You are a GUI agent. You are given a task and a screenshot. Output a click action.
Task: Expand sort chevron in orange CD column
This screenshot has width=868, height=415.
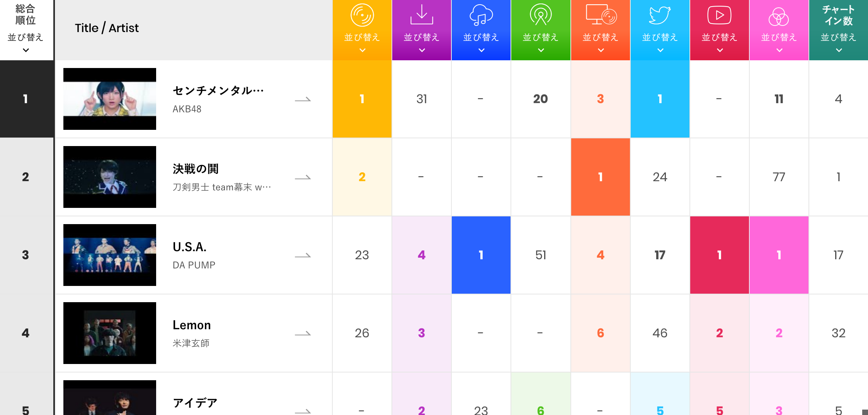[362, 50]
